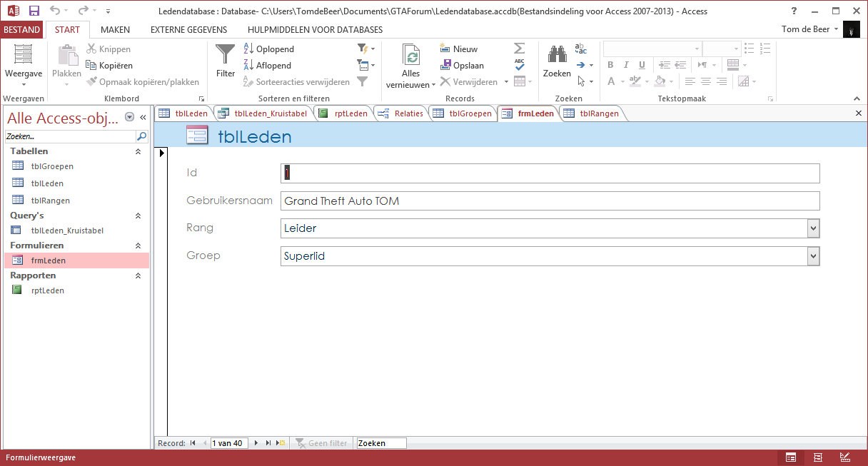Open the Rang dropdown showing Leider

point(814,228)
